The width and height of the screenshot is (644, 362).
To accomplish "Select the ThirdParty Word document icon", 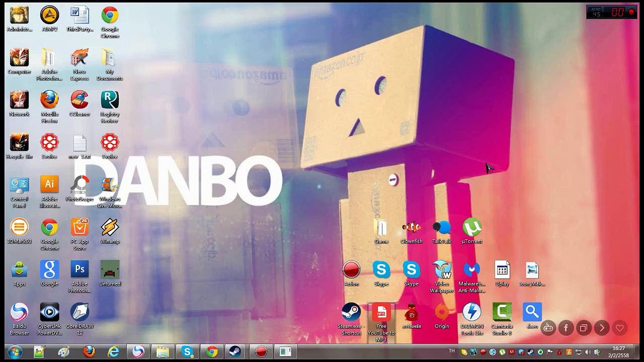I will point(79,19).
